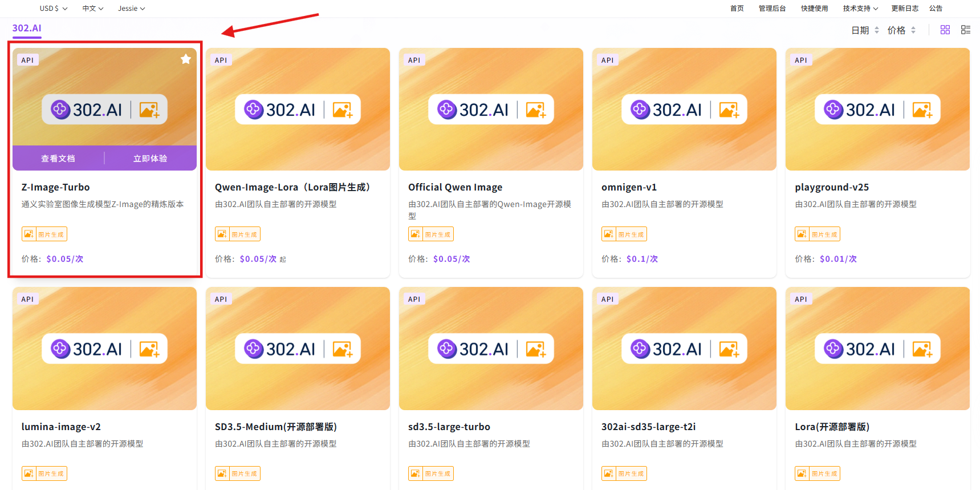Click 图片生成 tag icon on 302ai-sd35-large-t2i
Viewport: 980px width, 490px height.
pos(608,473)
